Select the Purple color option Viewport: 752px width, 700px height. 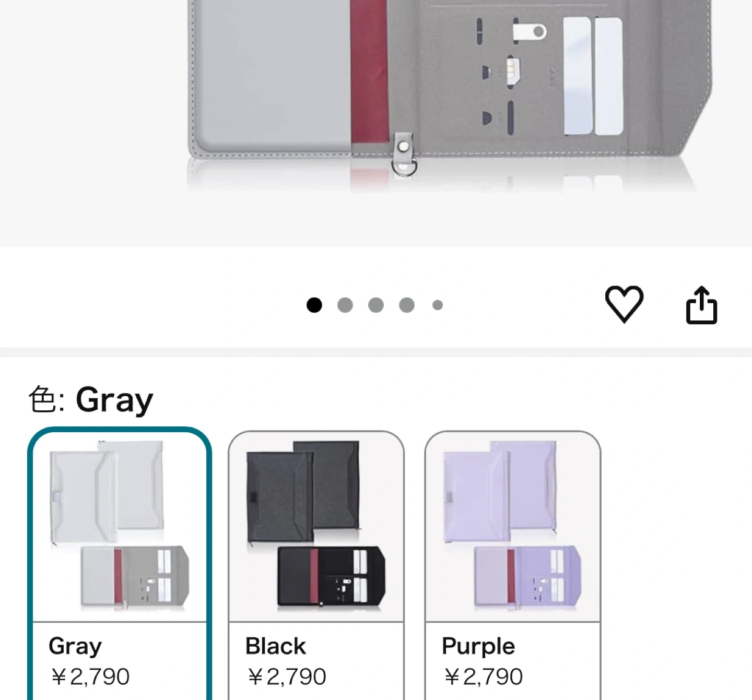pos(513,565)
